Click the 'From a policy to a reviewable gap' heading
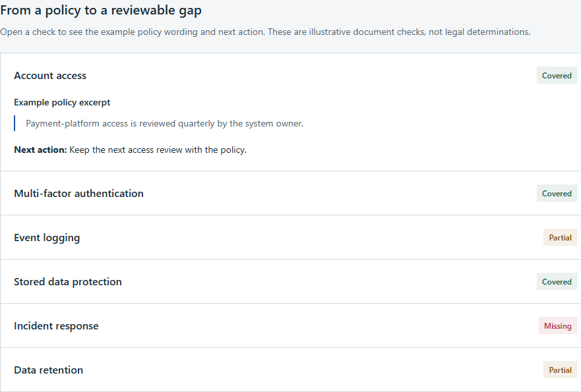The image size is (581, 392). 101,11
